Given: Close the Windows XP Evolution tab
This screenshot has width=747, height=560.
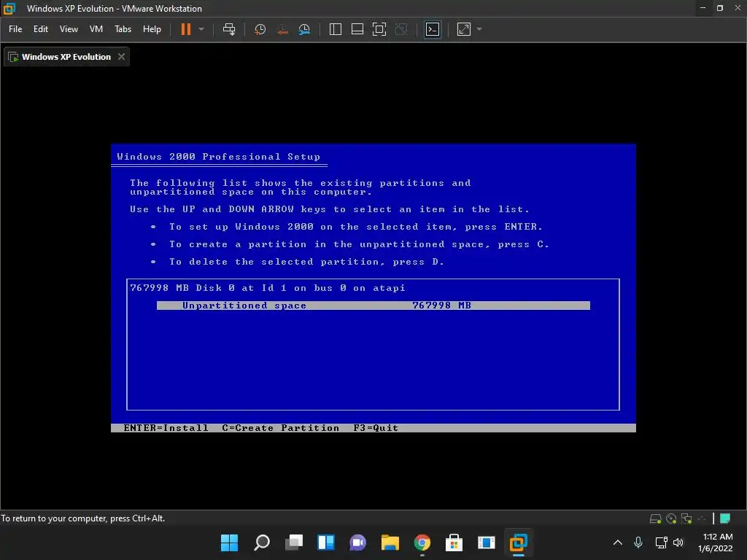Looking at the screenshot, I should [122, 57].
